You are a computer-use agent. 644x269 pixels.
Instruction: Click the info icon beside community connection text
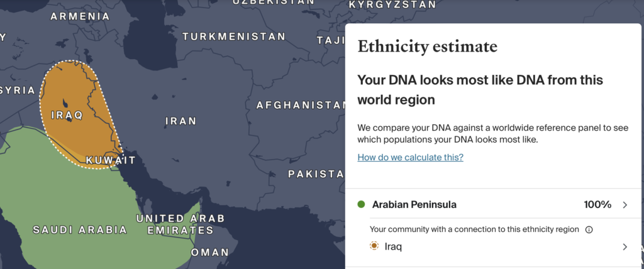point(589,229)
